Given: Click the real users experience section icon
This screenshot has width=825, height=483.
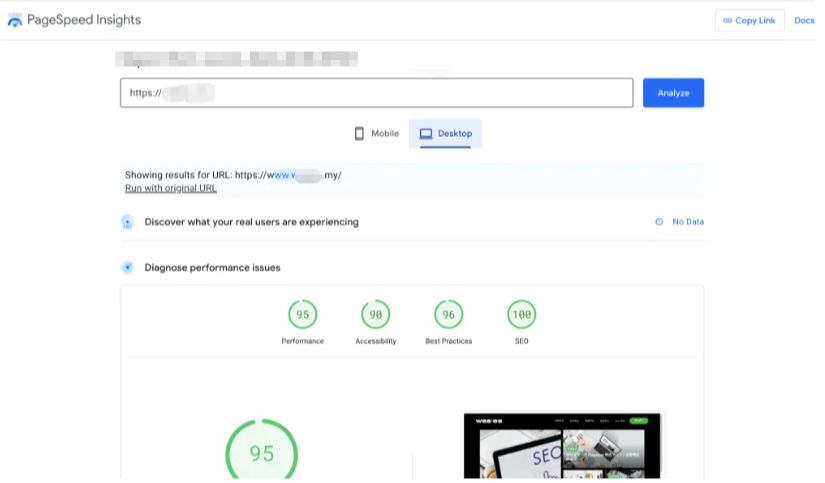Looking at the screenshot, I should pyautogui.click(x=127, y=222).
